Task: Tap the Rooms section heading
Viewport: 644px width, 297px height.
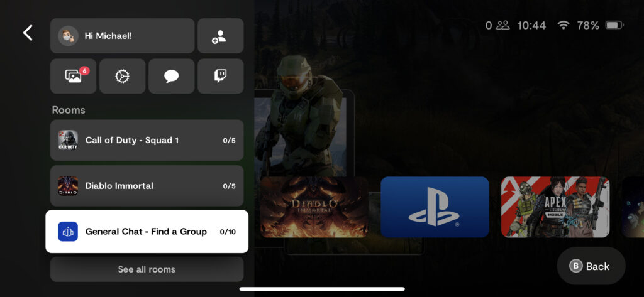Action: [69, 110]
